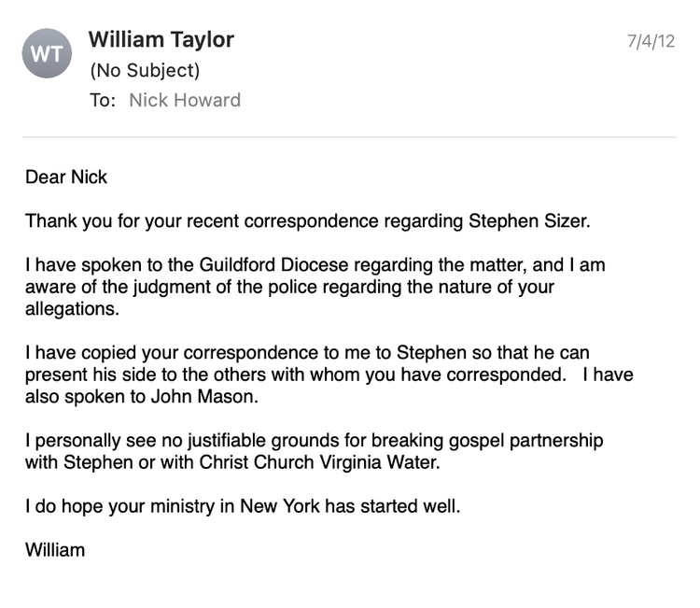Click the name John Mason in body
This screenshot has height=608, width=700.
point(204,397)
